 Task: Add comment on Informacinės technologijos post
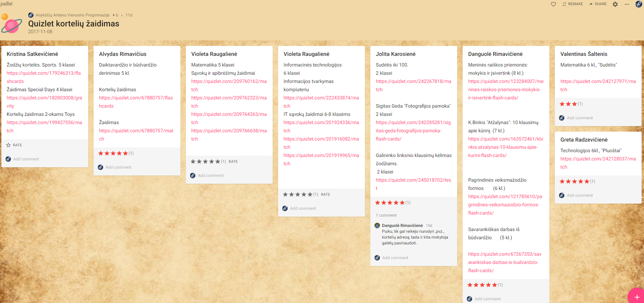tap(303, 208)
